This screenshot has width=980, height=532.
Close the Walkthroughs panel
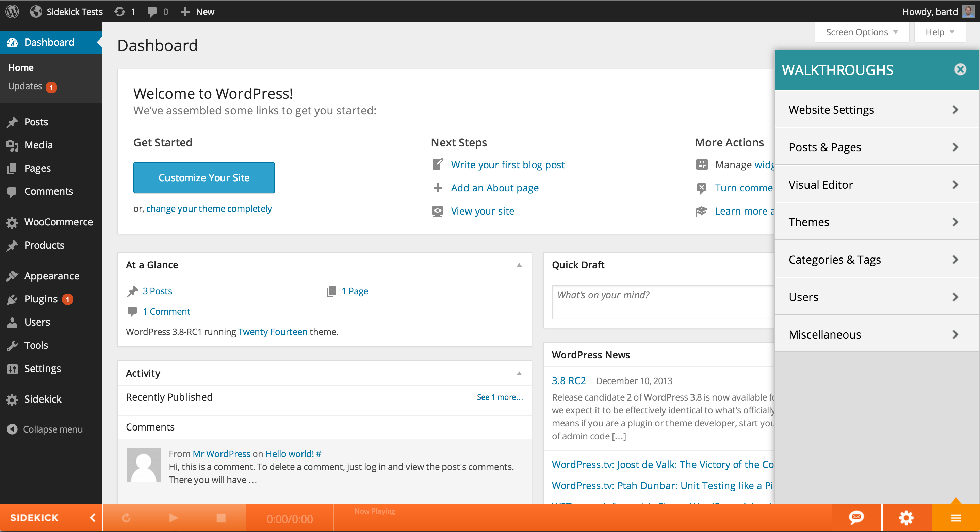tap(960, 69)
